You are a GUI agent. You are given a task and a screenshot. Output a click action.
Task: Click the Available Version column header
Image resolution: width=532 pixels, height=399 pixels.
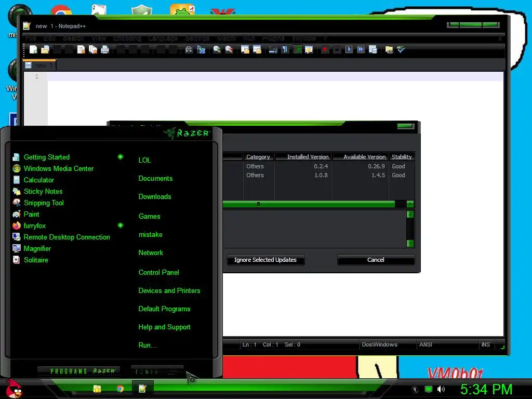361,157
